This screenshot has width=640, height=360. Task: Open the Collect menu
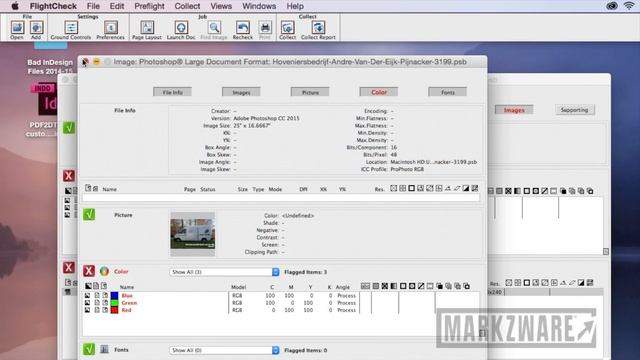coord(187,6)
